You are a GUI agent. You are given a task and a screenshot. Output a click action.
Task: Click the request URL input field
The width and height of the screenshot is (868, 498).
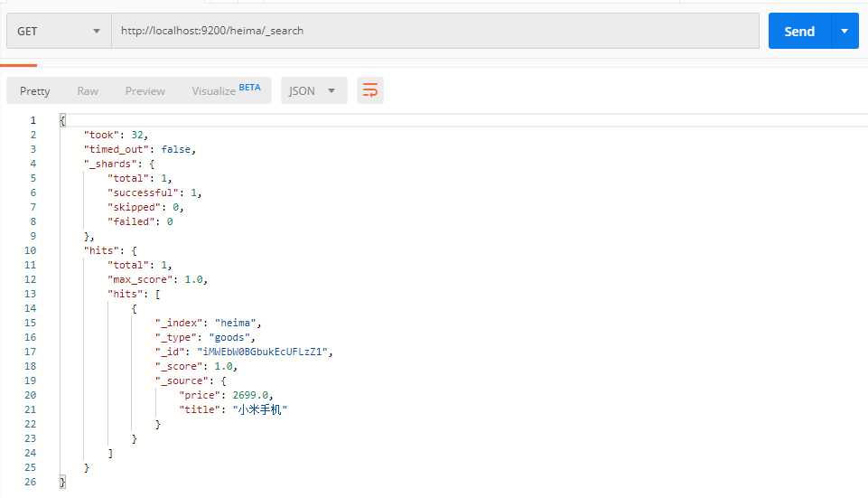pos(435,31)
